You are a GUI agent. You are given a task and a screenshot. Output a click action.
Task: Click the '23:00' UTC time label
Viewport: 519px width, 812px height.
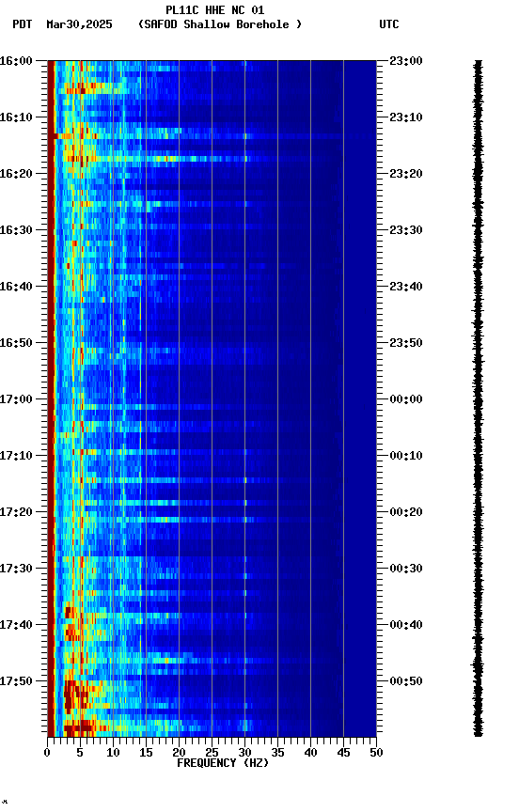coord(406,61)
